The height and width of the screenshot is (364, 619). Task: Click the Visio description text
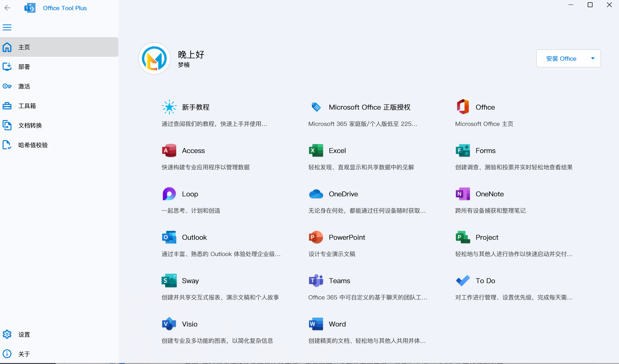coord(217,341)
